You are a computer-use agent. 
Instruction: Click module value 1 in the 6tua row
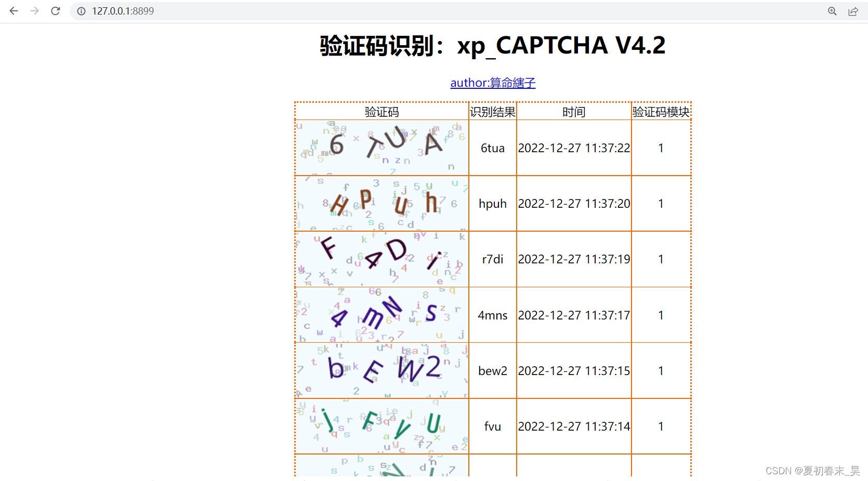point(661,148)
